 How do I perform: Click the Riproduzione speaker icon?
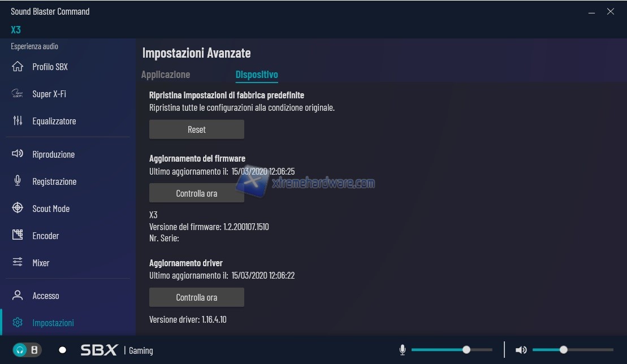pyautogui.click(x=18, y=154)
